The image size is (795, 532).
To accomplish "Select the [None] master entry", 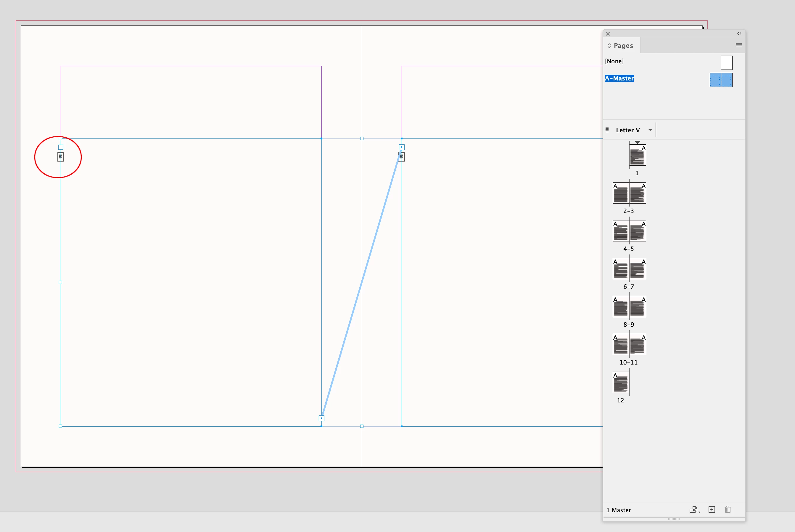I will tap(614, 62).
